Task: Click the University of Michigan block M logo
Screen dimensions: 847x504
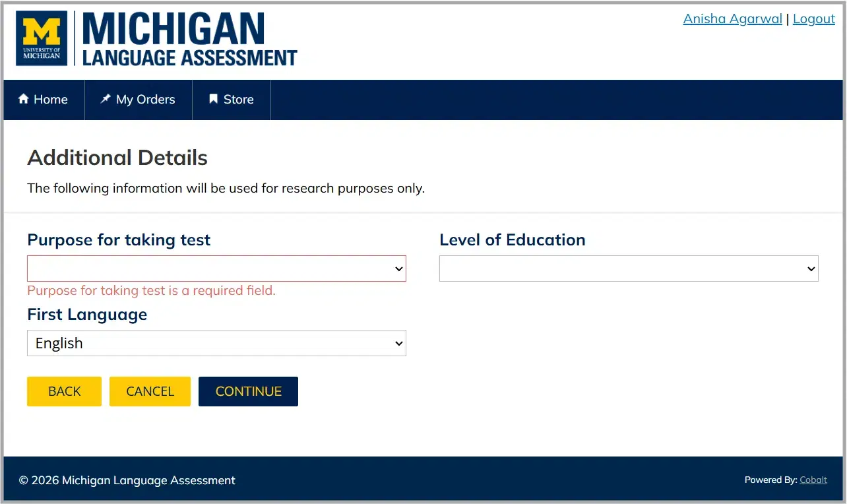Action: pos(42,38)
